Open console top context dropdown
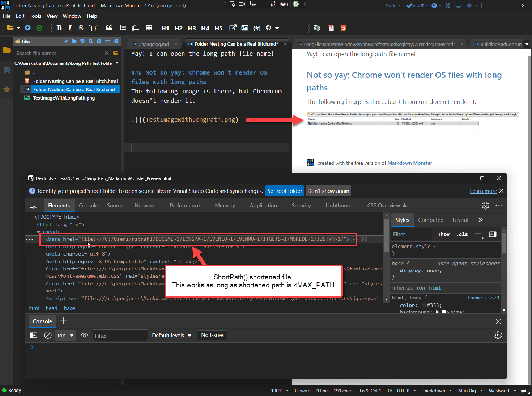This screenshot has height=396, width=532. (65, 335)
